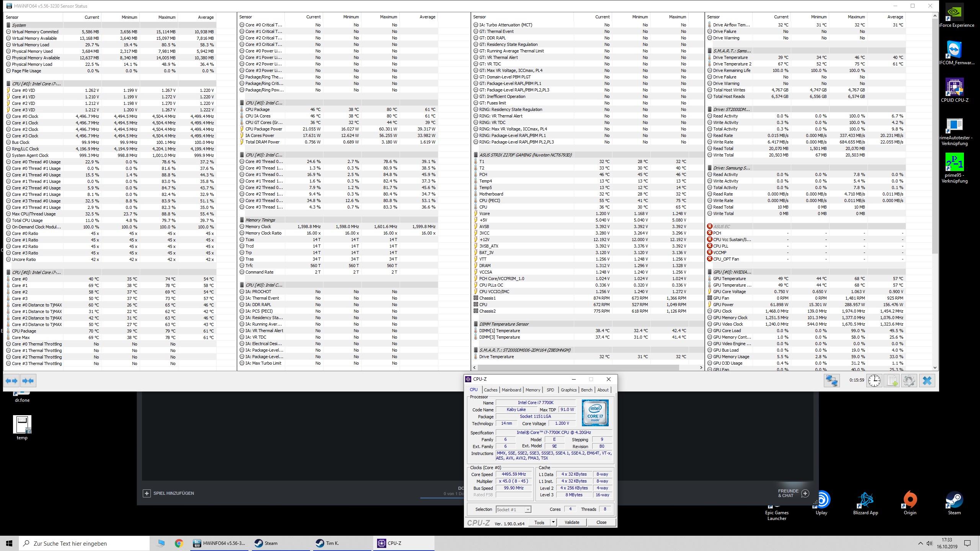Open the Bench tab in CPU-Z
This screenshot has height=551, width=980.
586,390
